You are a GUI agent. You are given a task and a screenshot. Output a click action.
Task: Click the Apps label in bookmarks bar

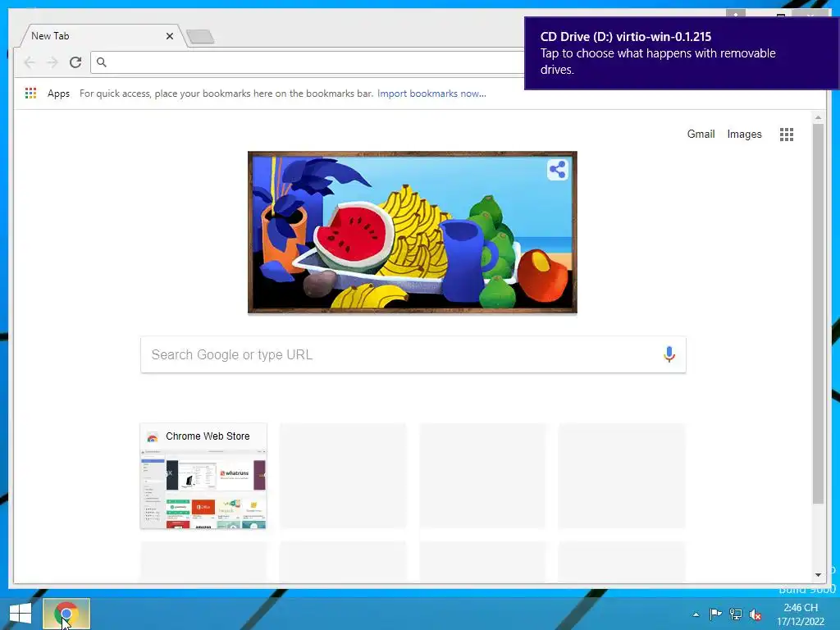click(x=58, y=94)
